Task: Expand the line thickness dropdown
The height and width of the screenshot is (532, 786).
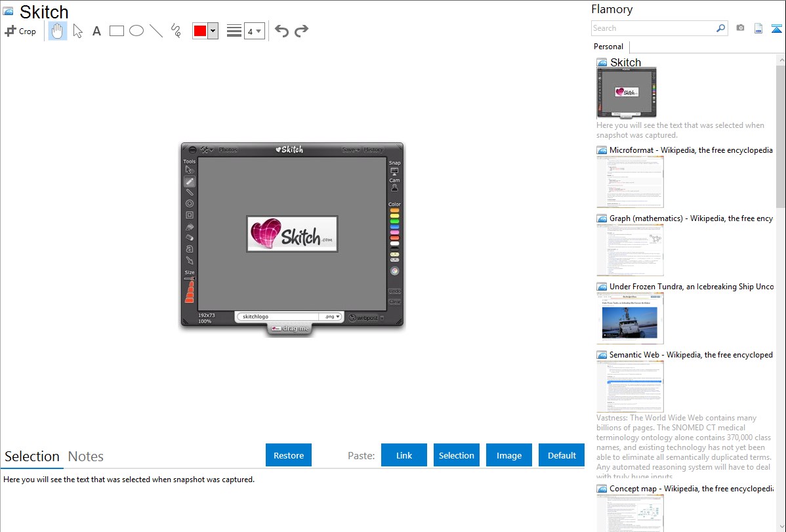Action: [254, 31]
